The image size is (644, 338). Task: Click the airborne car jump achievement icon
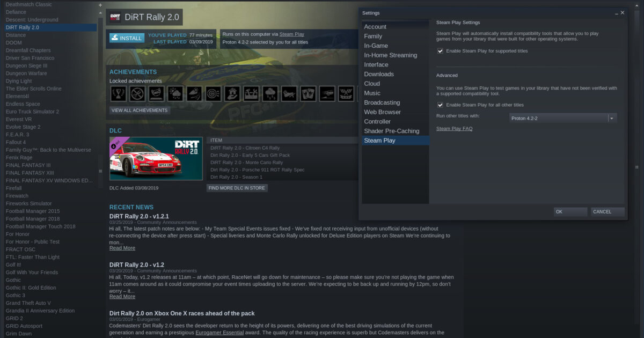pyautogui.click(x=289, y=94)
